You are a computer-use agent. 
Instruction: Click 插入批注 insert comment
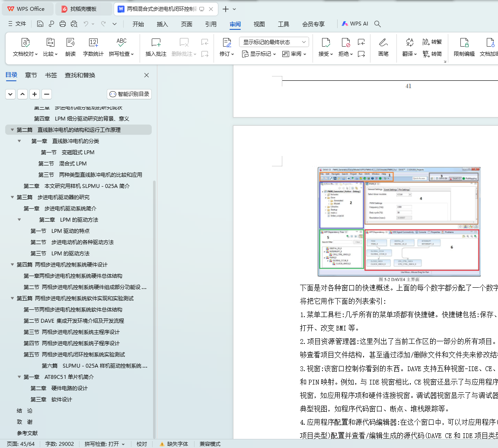(156, 48)
